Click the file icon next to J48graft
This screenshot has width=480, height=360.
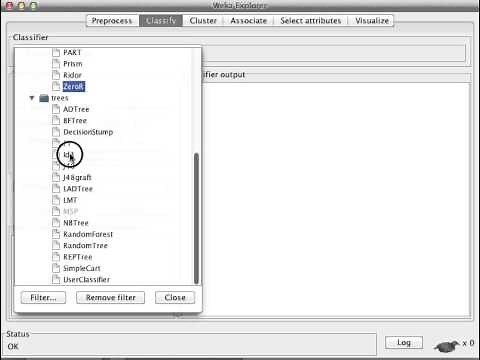[x=56, y=177]
